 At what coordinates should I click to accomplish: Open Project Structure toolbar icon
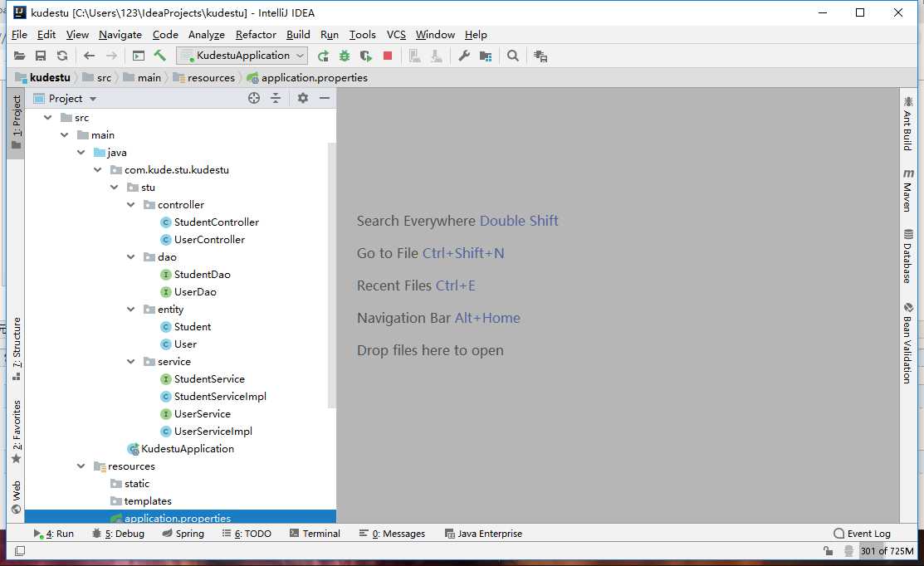(x=486, y=56)
